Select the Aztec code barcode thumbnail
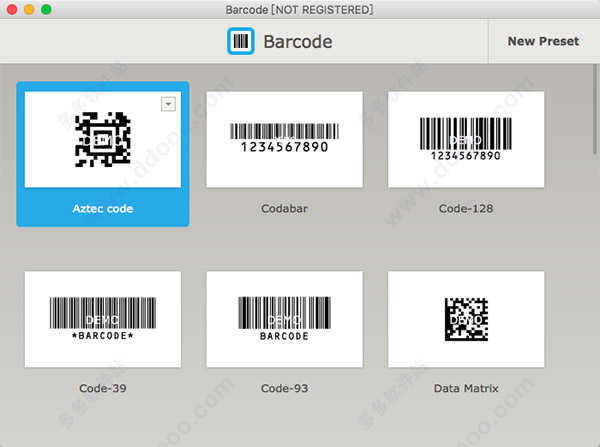 pyautogui.click(x=103, y=139)
